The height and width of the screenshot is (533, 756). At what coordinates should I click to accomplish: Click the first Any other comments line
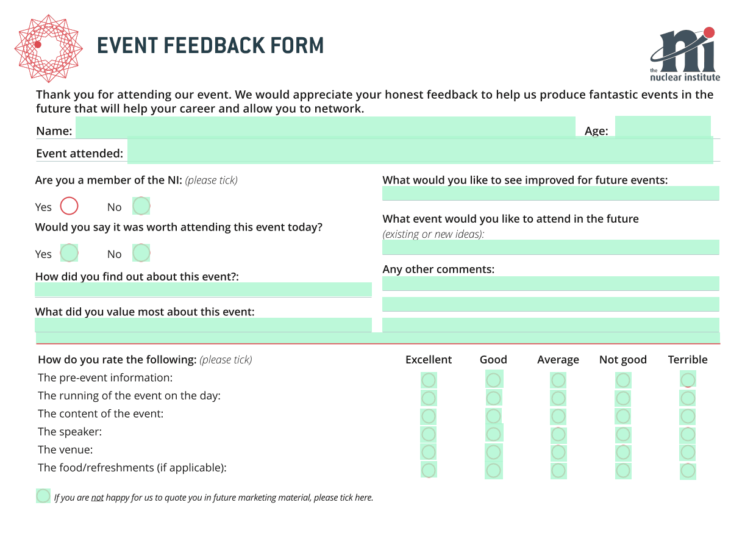tap(551, 284)
